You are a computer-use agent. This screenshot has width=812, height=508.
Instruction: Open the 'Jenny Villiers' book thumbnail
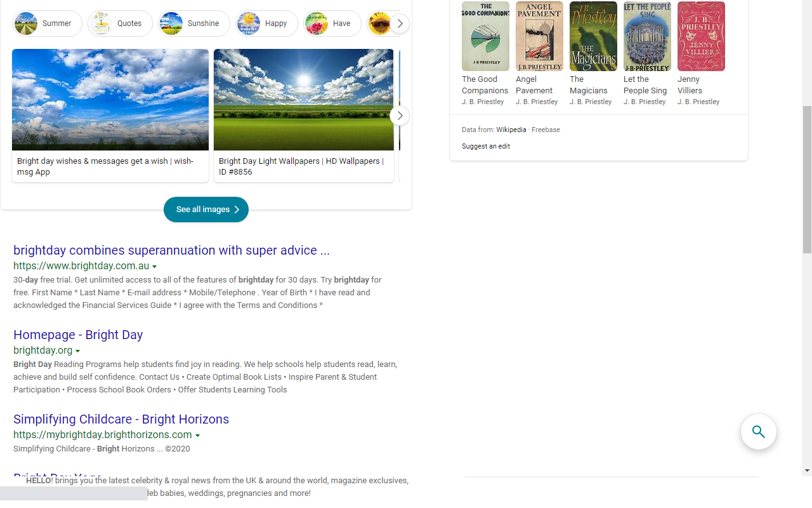click(x=701, y=36)
